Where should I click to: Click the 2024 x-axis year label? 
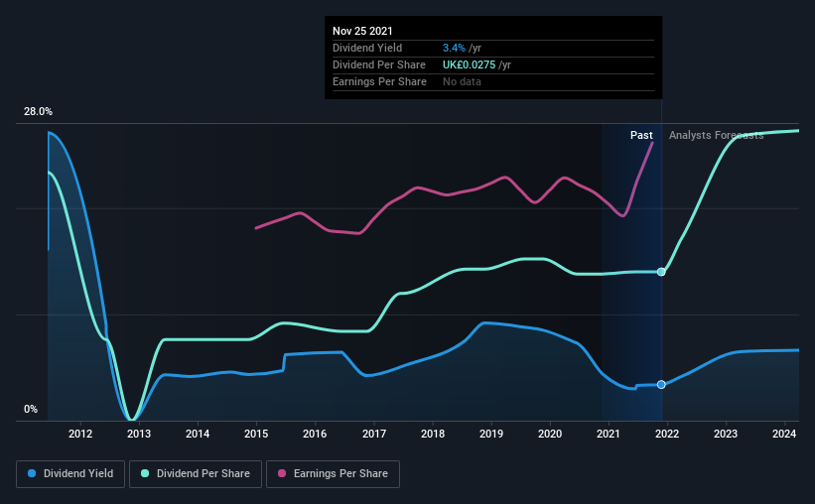pyautogui.click(x=784, y=434)
